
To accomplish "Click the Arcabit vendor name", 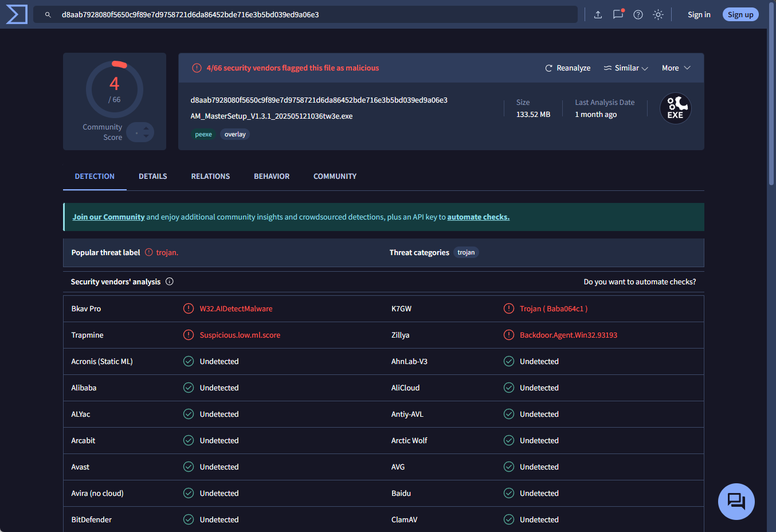I will [x=83, y=441].
